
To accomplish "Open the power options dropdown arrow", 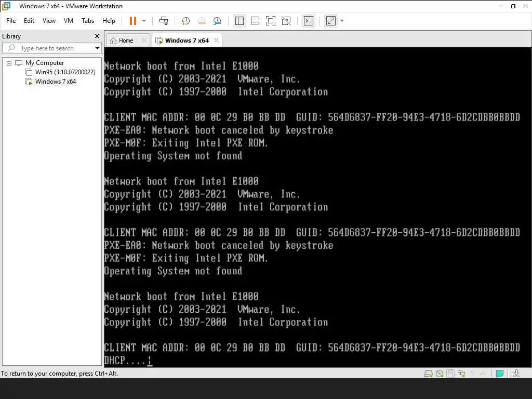I will click(144, 21).
